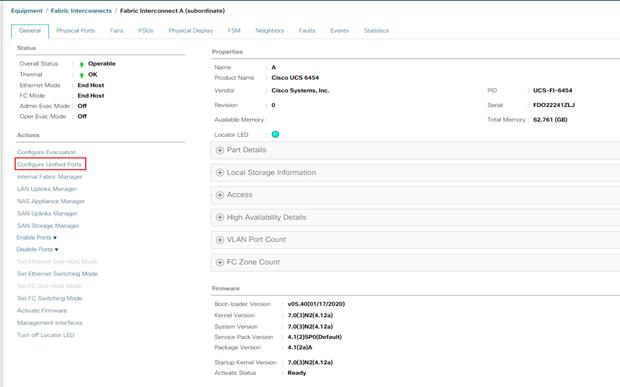The height and width of the screenshot is (387, 620).
Task: Open the Statistics tab
Action: [376, 31]
